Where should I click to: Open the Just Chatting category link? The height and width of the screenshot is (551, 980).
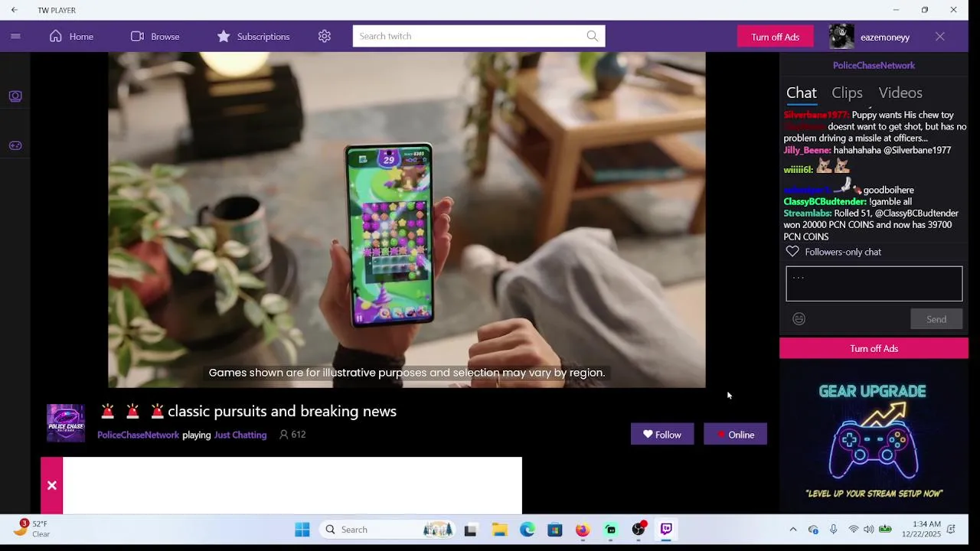(240, 435)
